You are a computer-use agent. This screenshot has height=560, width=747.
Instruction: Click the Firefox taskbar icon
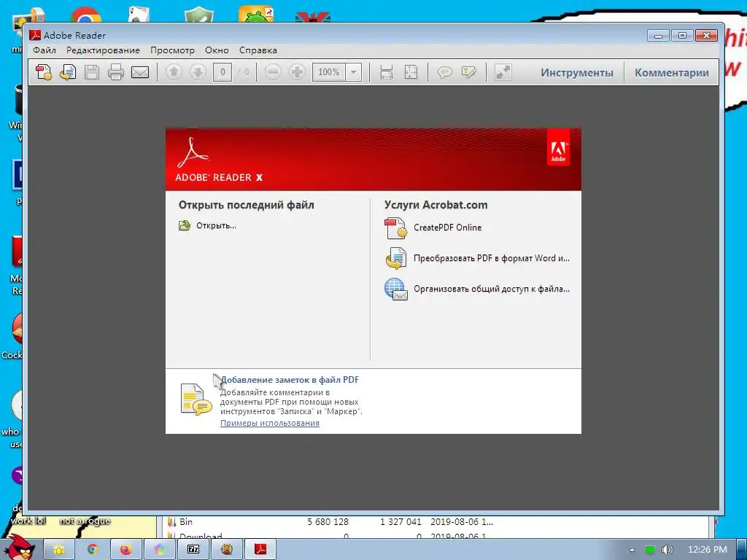125,550
